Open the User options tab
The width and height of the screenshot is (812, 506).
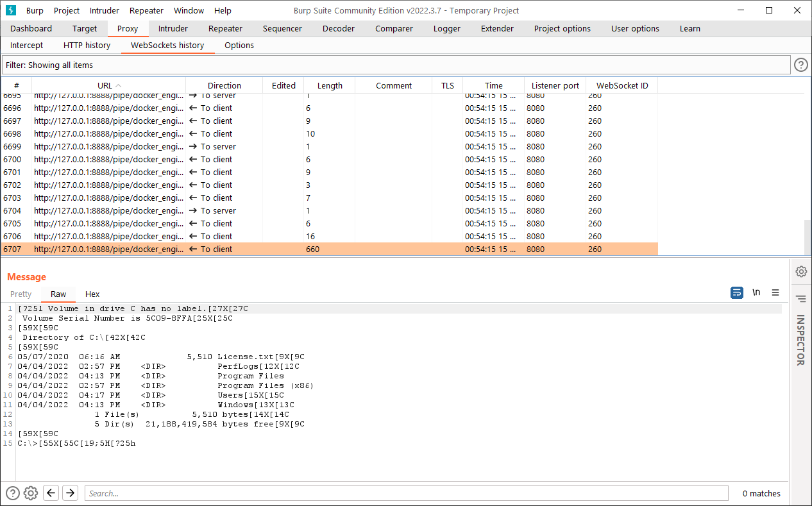pos(635,28)
